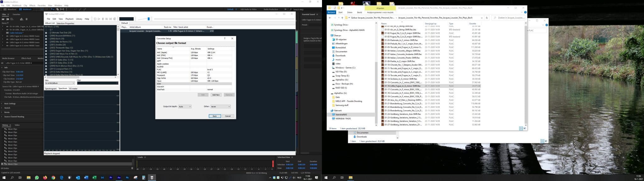
Task: Click the Up arrow in Explorer navigation
Action: (342, 18)
